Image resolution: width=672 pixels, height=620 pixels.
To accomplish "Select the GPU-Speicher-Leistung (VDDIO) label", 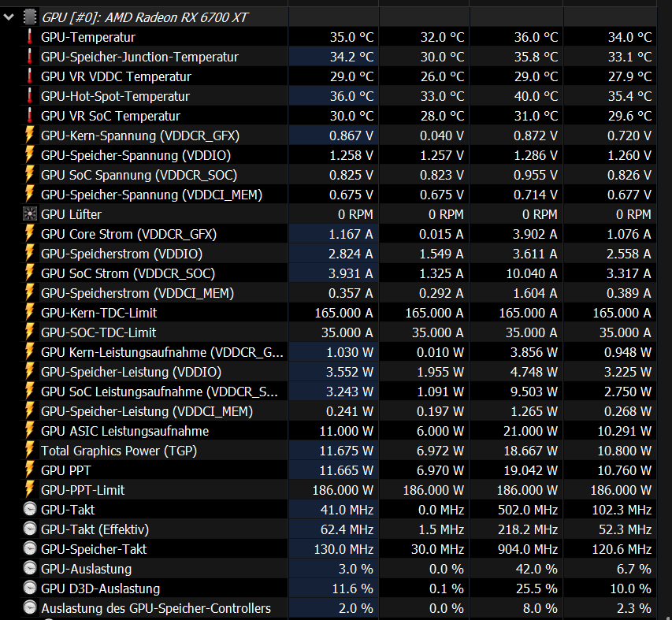I will [131, 373].
